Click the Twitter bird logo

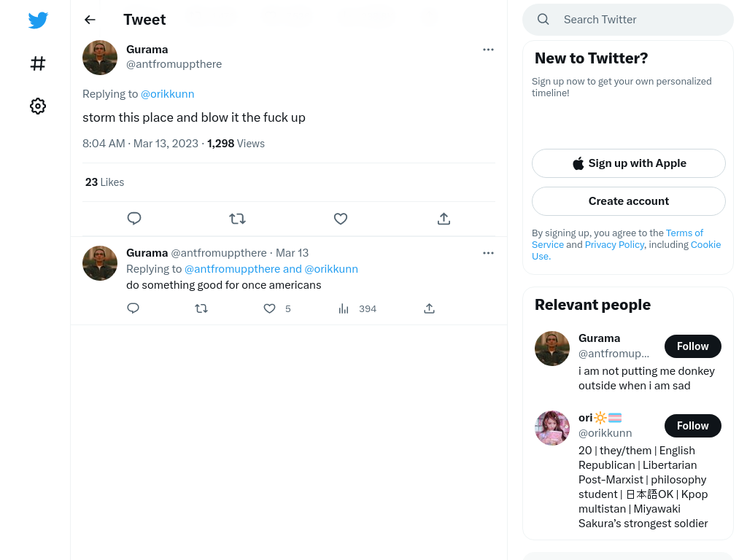38,20
